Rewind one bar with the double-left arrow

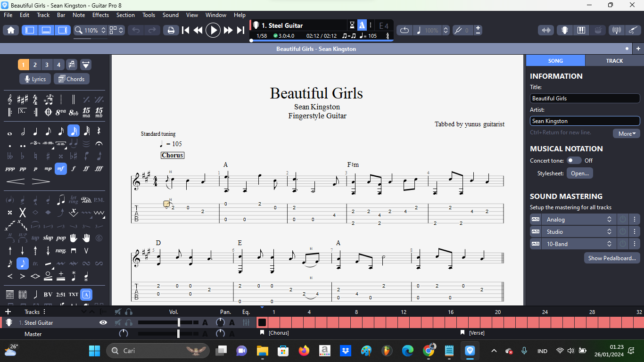pos(198,30)
